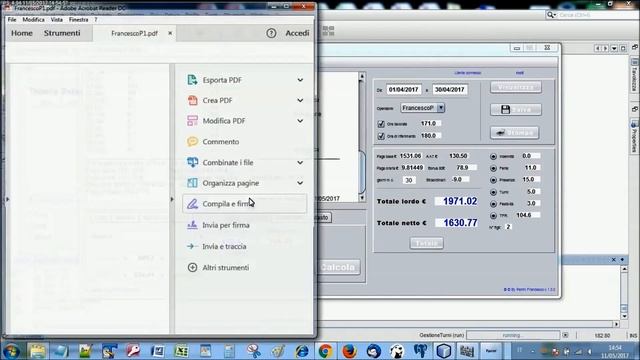The width and height of the screenshot is (640, 360).
Task: Click the Esporta PDF tool icon
Action: point(192,80)
